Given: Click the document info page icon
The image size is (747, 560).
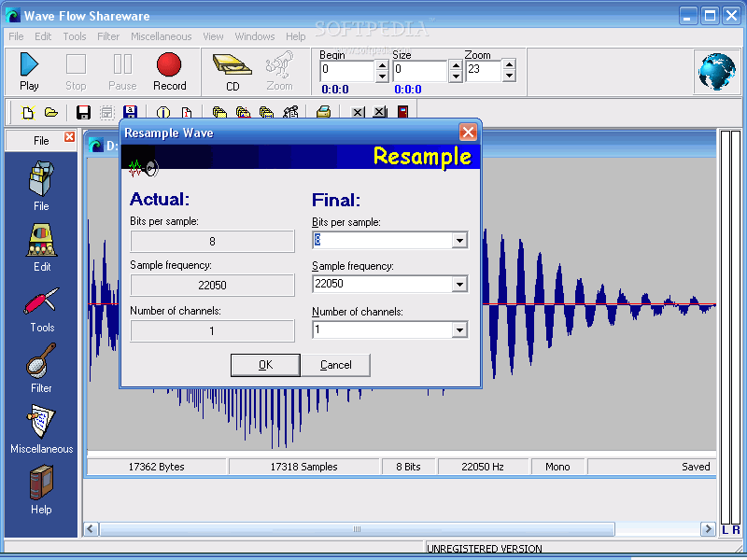Looking at the screenshot, I should [x=186, y=112].
